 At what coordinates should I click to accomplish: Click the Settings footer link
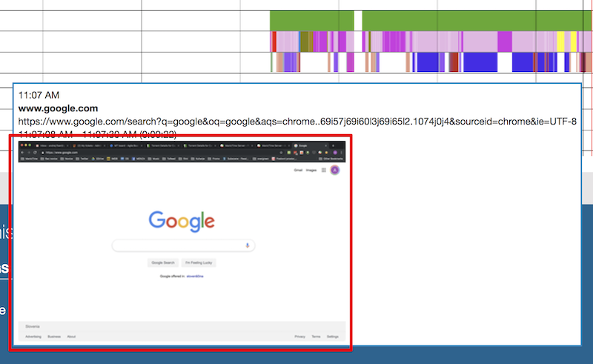coord(333,337)
